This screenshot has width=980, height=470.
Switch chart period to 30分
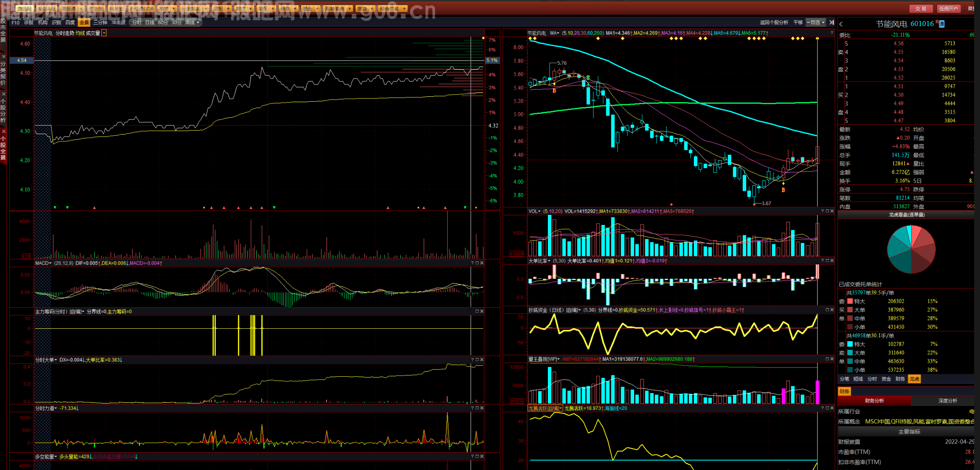pyautogui.click(x=177, y=22)
